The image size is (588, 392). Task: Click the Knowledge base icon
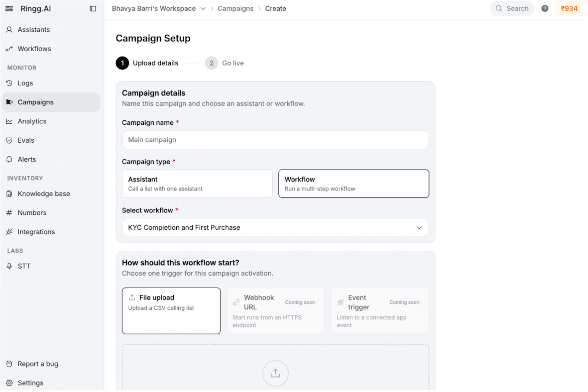click(x=9, y=194)
